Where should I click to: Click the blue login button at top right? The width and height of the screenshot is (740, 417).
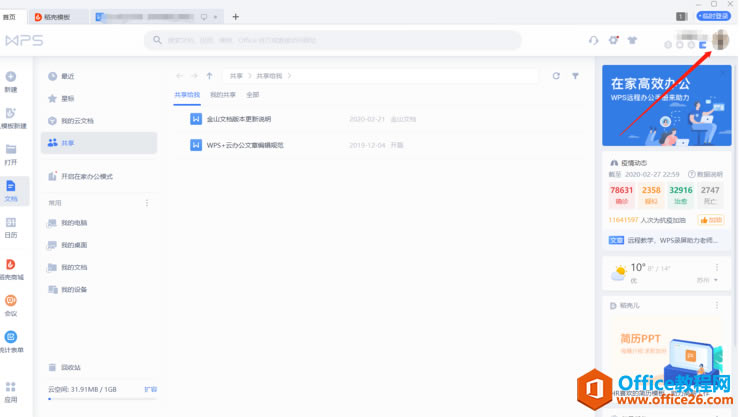pos(714,16)
